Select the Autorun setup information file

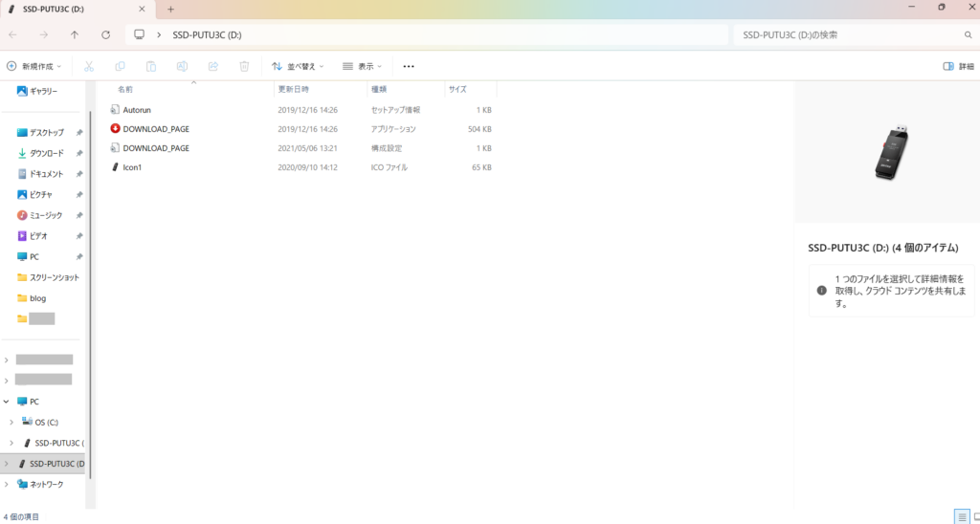[137, 110]
